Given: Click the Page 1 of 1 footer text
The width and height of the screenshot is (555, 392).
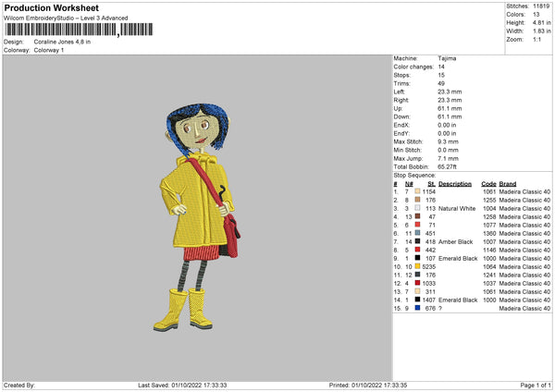Looking at the screenshot, I should pyautogui.click(x=531, y=385).
